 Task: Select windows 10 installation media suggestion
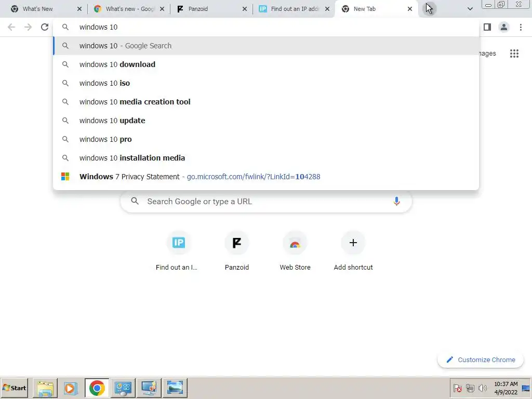click(266, 158)
